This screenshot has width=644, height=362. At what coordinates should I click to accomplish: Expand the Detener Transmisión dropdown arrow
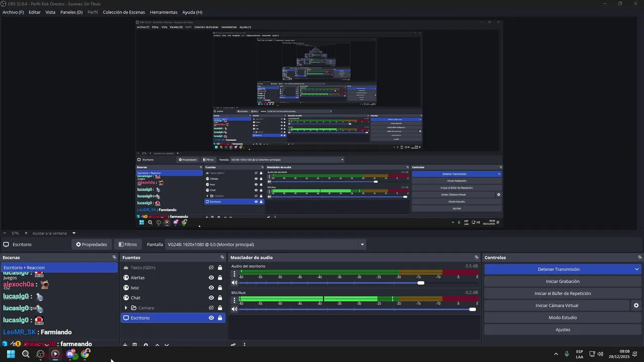637,269
